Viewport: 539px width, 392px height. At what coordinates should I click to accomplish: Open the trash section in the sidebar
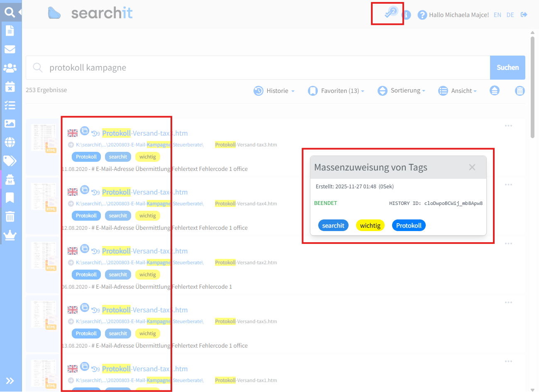(x=10, y=216)
